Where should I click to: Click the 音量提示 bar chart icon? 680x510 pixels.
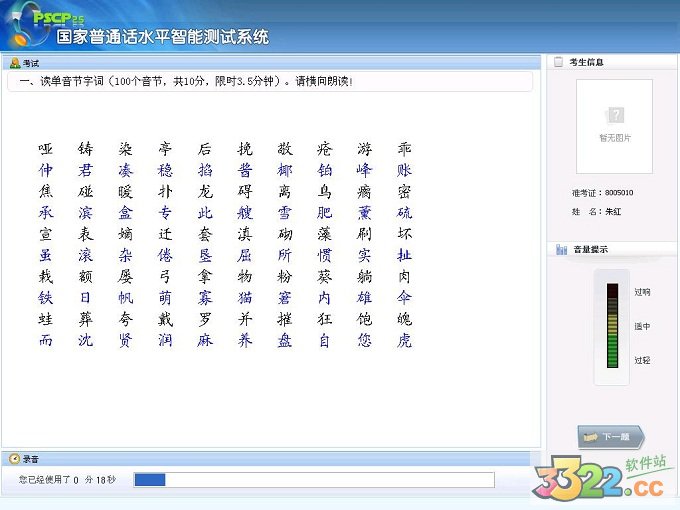click(561, 249)
